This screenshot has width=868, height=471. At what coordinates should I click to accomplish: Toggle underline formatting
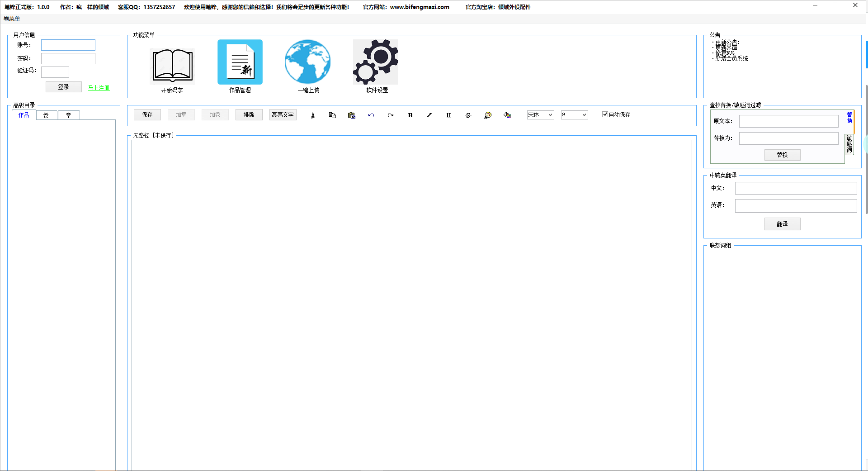click(448, 115)
